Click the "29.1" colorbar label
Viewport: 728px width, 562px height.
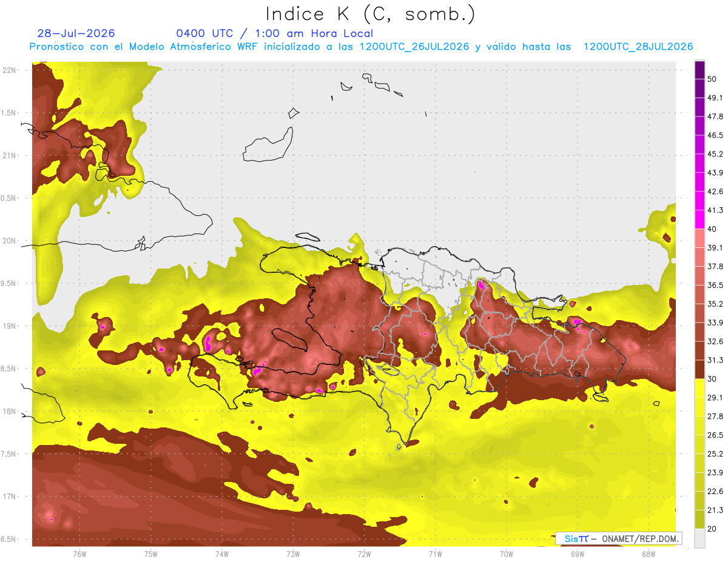pos(715,398)
